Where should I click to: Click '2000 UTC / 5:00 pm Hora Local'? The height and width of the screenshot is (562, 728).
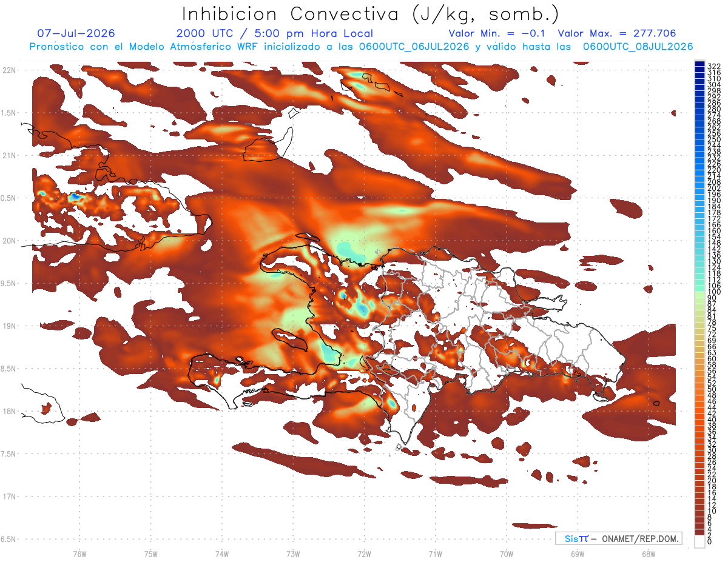pyautogui.click(x=275, y=34)
